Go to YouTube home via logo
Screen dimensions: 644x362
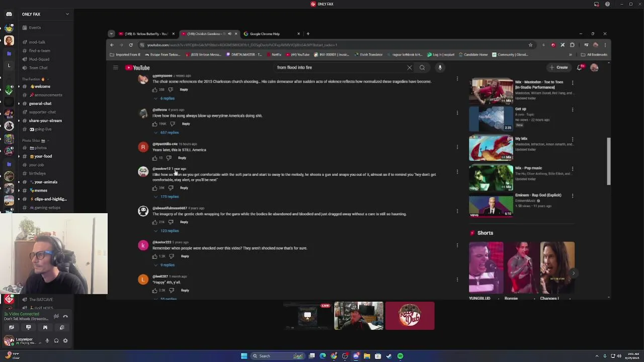coord(138,67)
